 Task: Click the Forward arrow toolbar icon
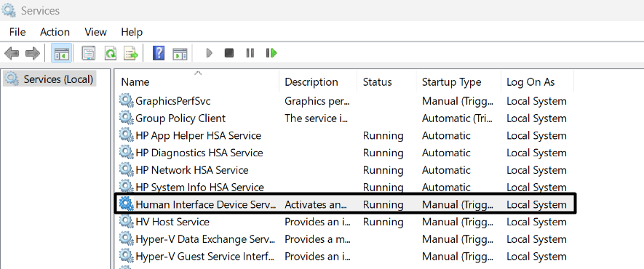point(33,53)
